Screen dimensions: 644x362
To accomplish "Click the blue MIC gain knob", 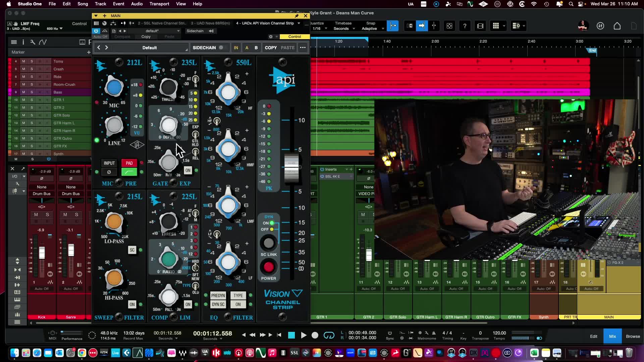I will point(114,87).
